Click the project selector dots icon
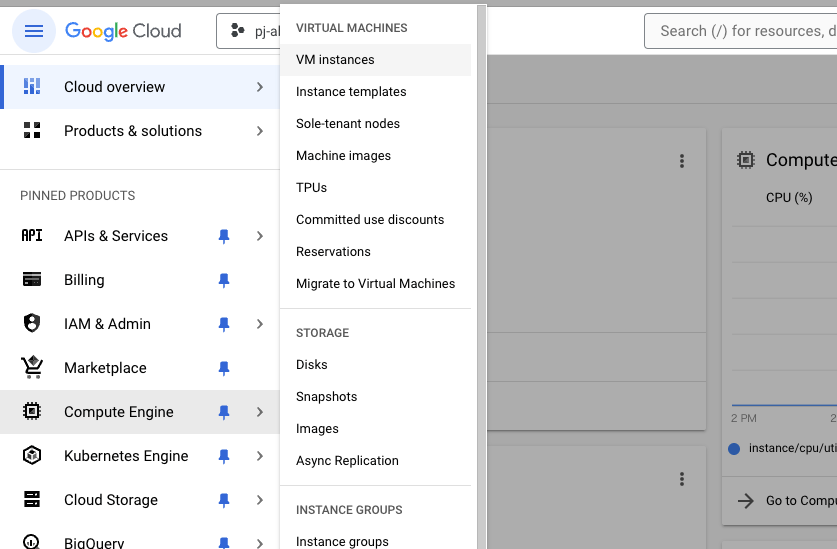 [238, 31]
